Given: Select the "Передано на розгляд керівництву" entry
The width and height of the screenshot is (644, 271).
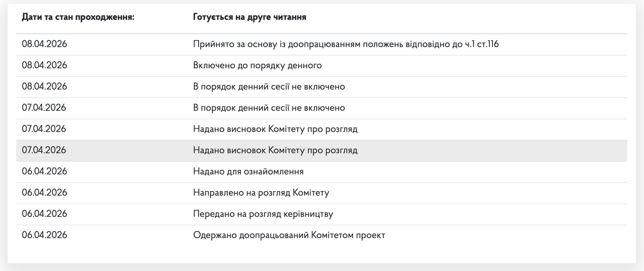Looking at the screenshot, I should (263, 214).
